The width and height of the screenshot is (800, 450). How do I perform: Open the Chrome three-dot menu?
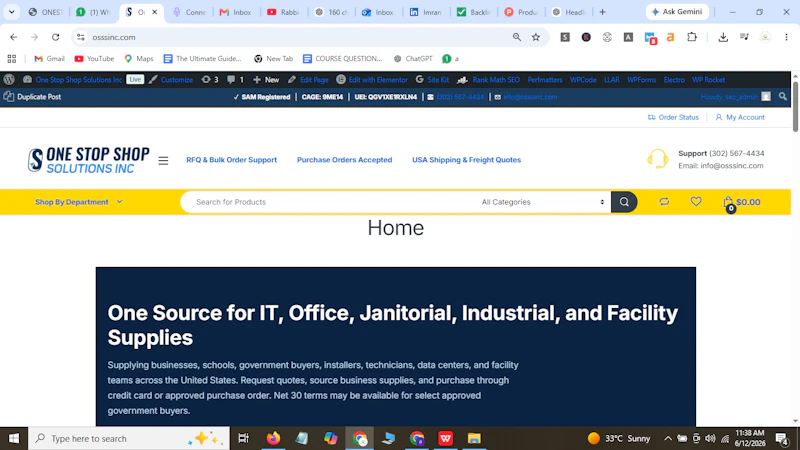[786, 37]
